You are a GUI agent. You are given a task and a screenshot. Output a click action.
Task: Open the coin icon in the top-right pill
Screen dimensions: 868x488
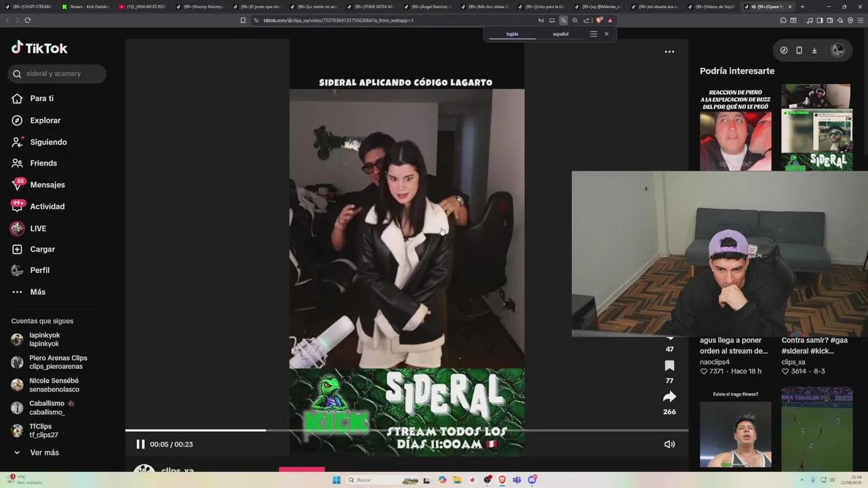pyautogui.click(x=784, y=50)
